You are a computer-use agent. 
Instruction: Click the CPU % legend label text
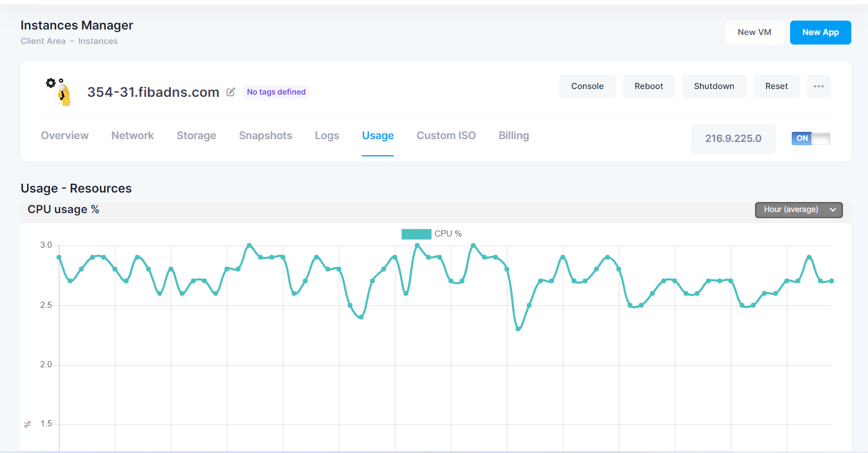pos(448,234)
